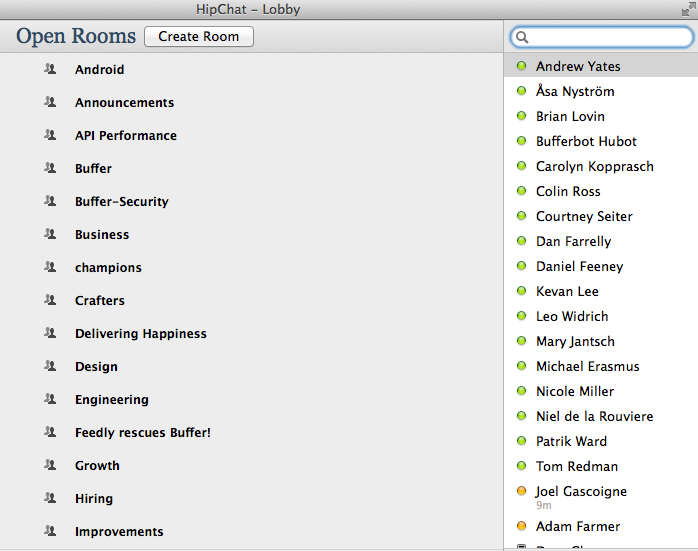The width and height of the screenshot is (698, 551).
Task: Click the room icon beside Announcements
Action: tap(50, 102)
